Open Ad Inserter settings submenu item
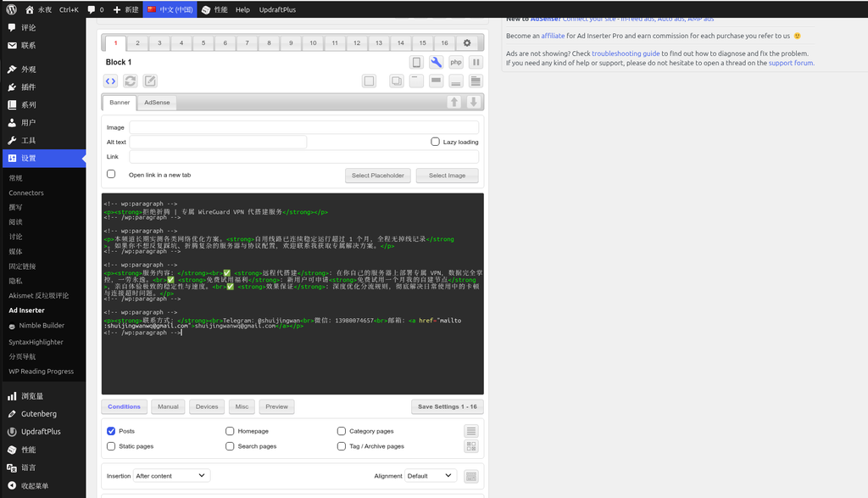This screenshot has width=868, height=498. [x=26, y=311]
